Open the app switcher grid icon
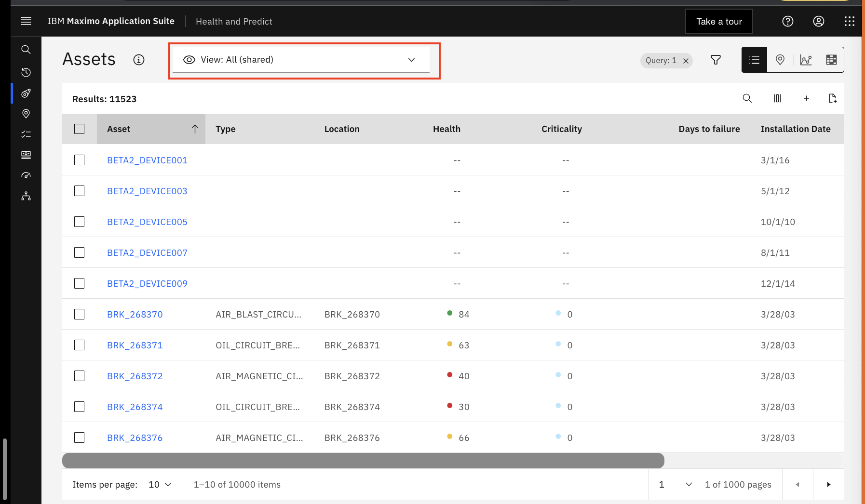 [850, 21]
